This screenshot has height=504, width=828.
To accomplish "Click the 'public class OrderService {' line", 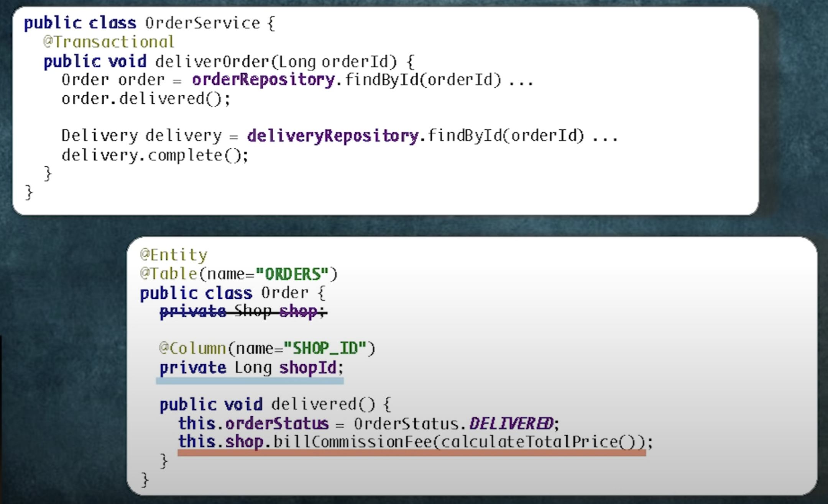I will 149,23.
